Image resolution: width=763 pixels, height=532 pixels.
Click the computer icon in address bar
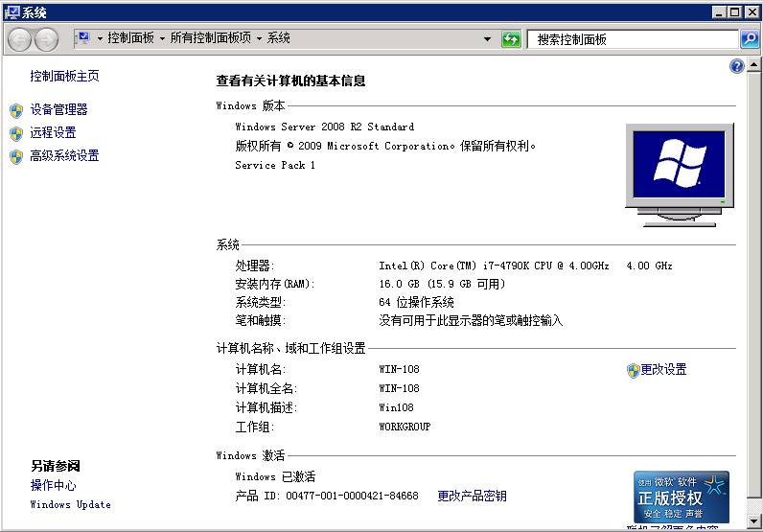click(83, 38)
